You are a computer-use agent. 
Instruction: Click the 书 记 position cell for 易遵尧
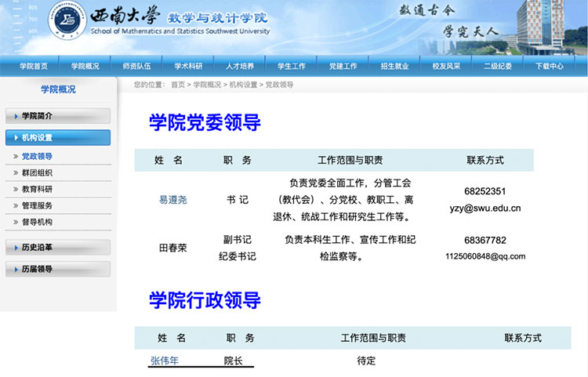[x=238, y=200]
